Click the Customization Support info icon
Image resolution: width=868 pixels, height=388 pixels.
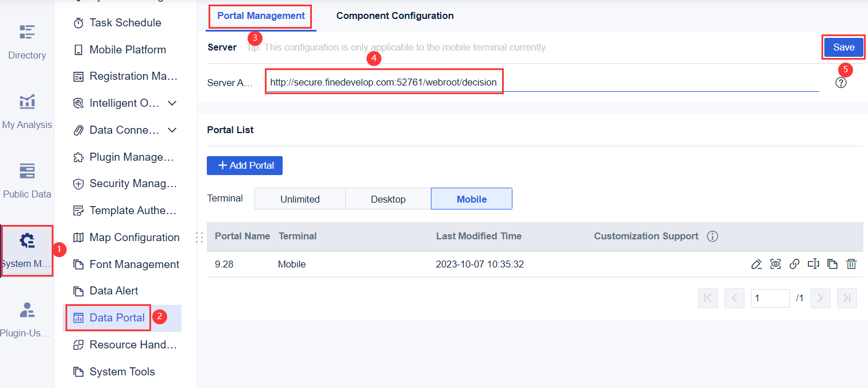[x=713, y=236]
